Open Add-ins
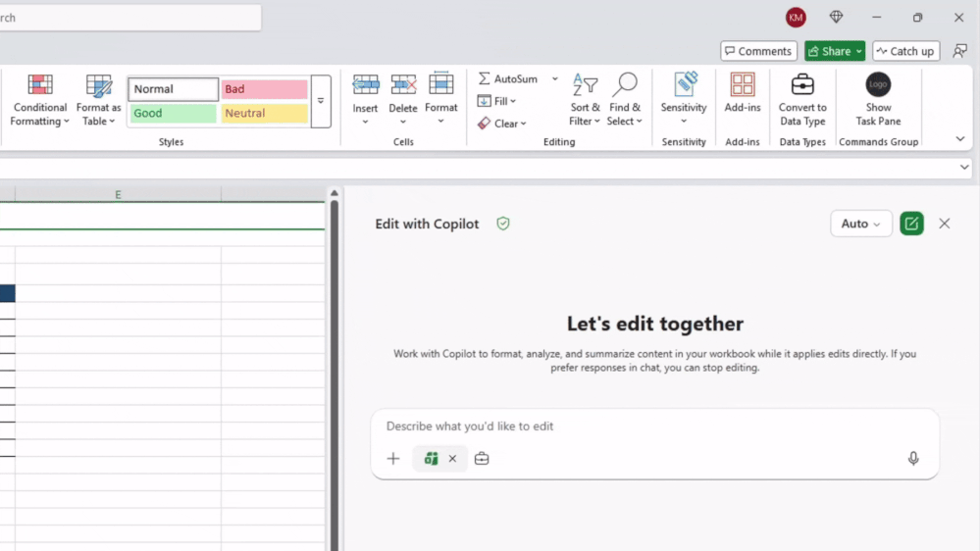 pos(743,94)
